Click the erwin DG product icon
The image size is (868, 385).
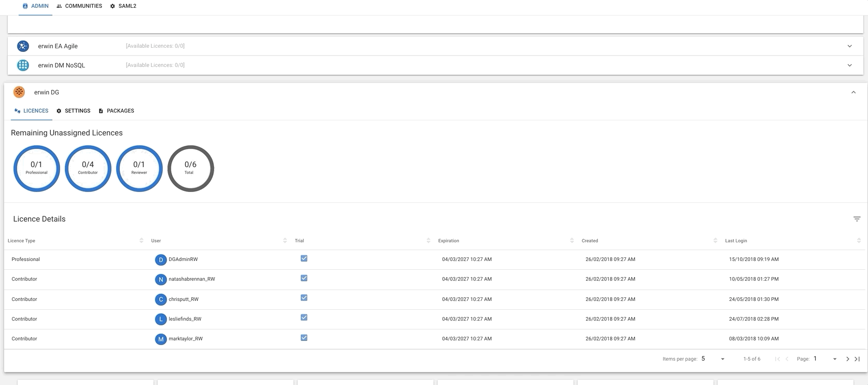(19, 92)
